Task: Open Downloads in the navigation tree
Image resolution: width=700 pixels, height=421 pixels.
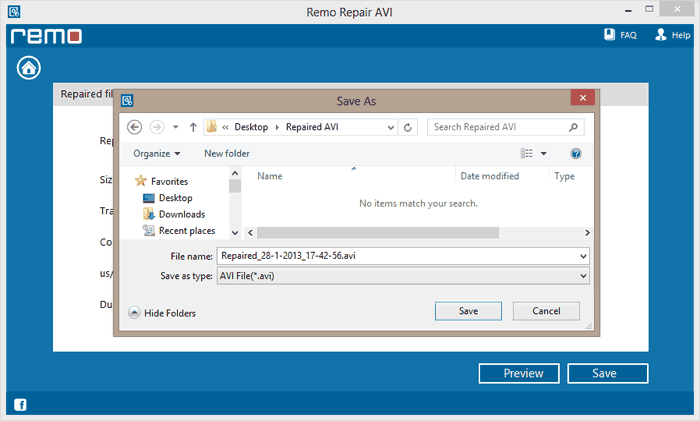Action: pyautogui.click(x=182, y=214)
